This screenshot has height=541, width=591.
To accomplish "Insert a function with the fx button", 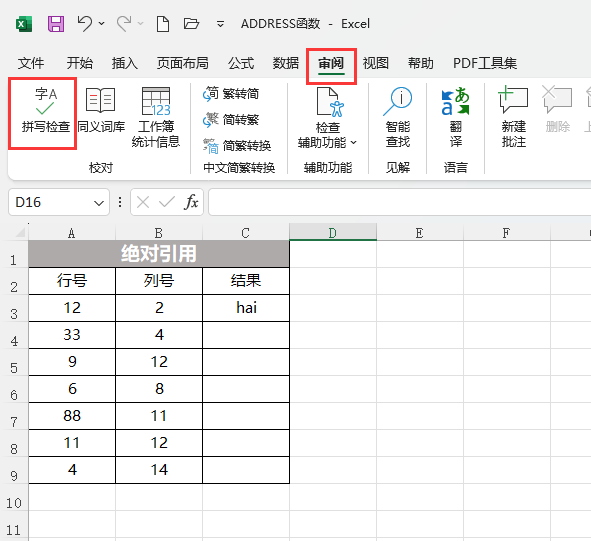I will (191, 202).
